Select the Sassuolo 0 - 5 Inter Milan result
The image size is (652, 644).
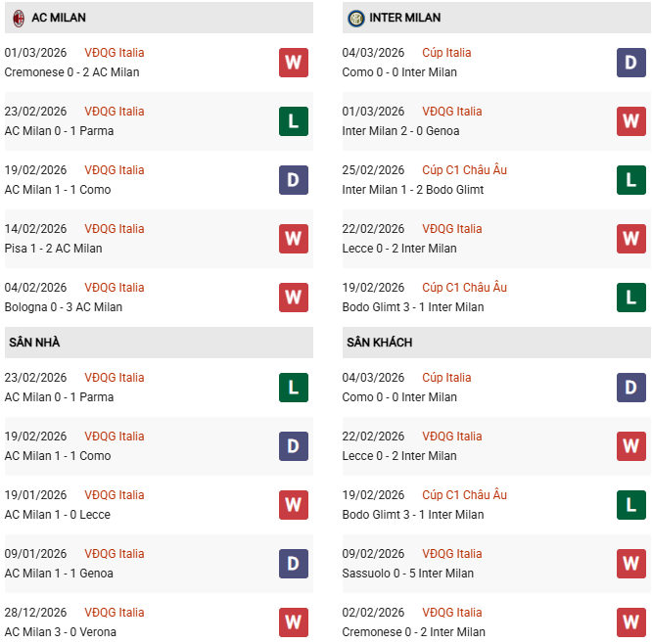coord(408,574)
